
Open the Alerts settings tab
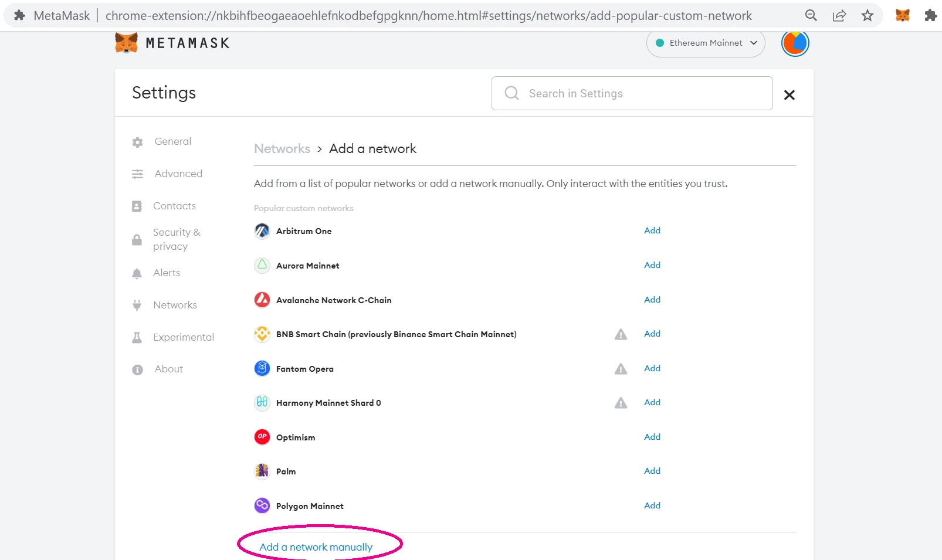click(x=167, y=273)
